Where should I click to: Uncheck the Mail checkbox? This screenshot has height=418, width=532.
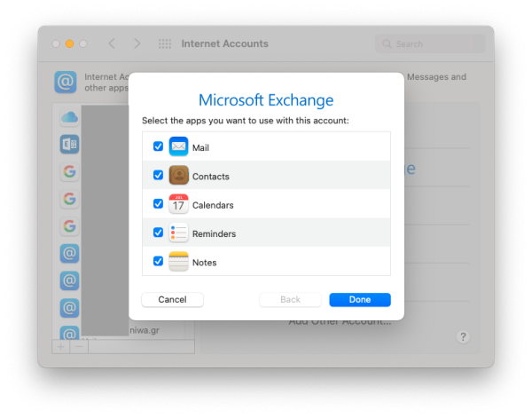click(x=158, y=146)
